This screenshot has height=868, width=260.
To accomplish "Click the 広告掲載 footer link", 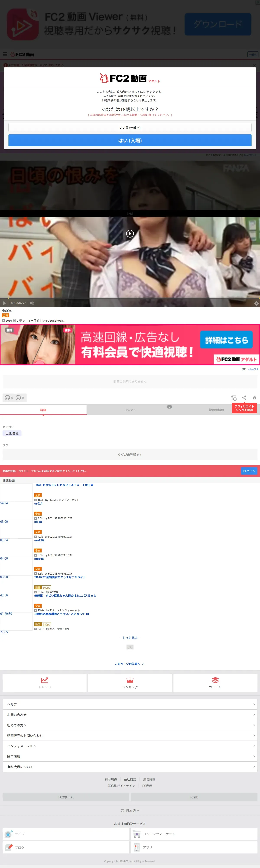I will point(149,779).
